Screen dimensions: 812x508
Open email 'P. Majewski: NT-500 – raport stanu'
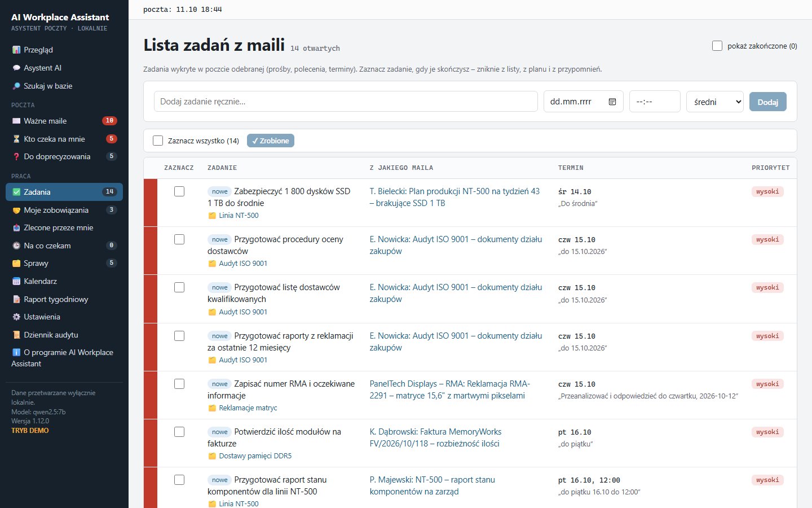tap(433, 485)
